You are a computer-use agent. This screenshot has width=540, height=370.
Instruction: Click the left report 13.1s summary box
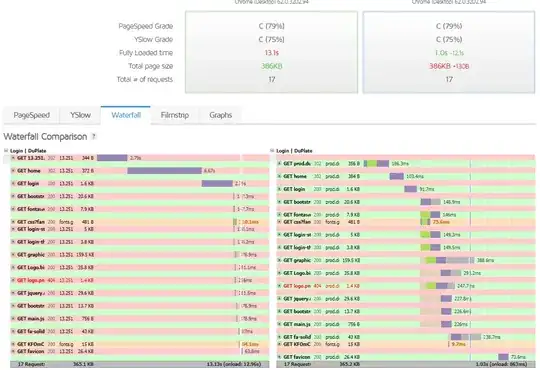pyautogui.click(x=271, y=52)
